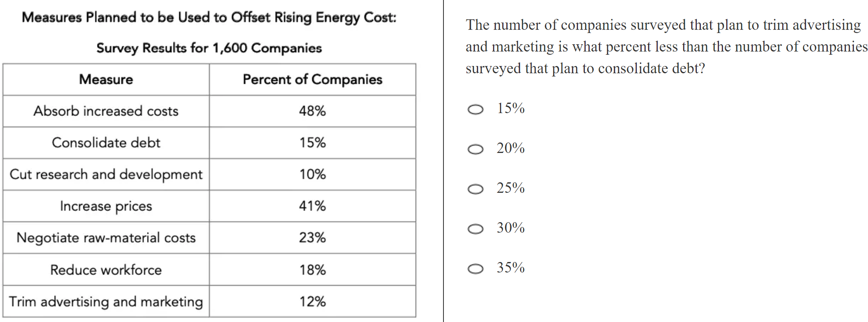Mark the 30% answer radio button
Viewport: 868px width, 322px height.
tap(475, 229)
